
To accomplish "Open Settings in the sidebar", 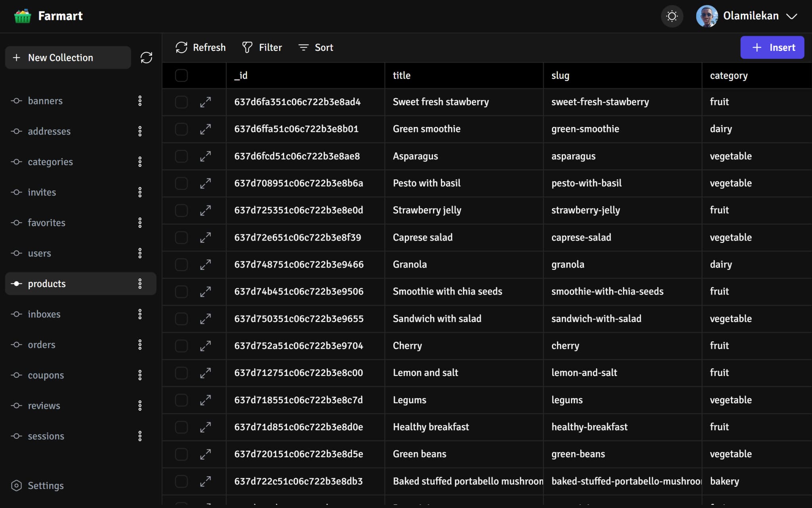I will point(38,486).
